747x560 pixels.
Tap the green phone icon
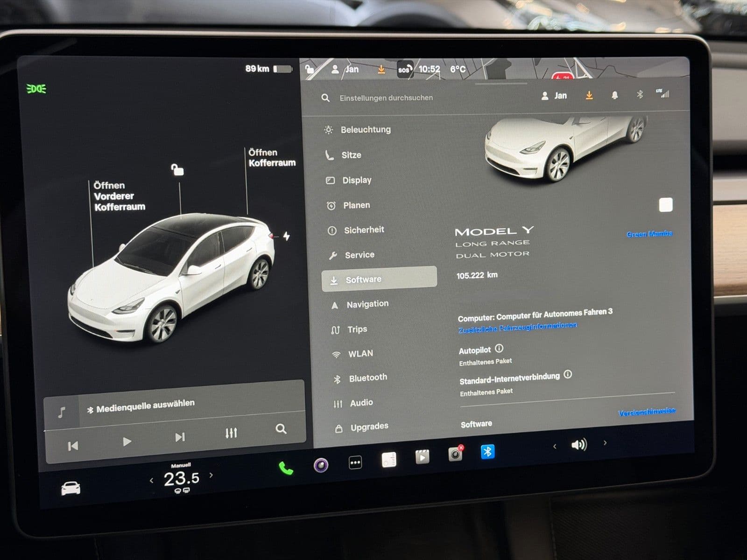click(286, 468)
